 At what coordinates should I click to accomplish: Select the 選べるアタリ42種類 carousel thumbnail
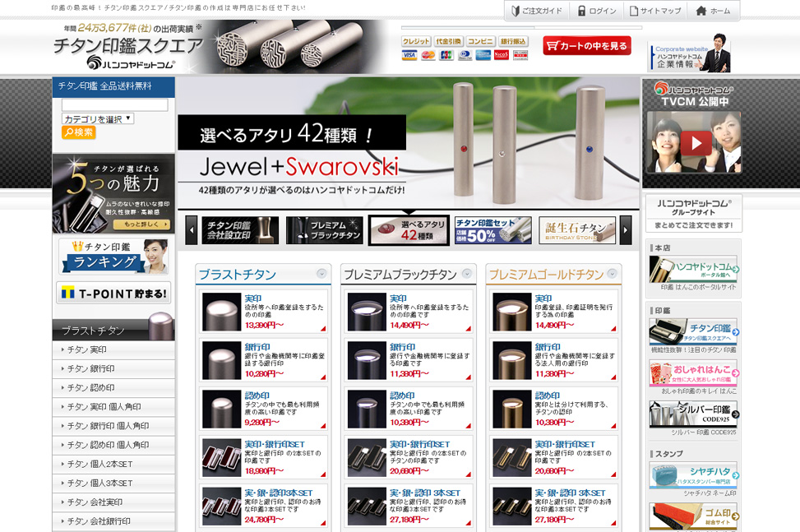(409, 230)
